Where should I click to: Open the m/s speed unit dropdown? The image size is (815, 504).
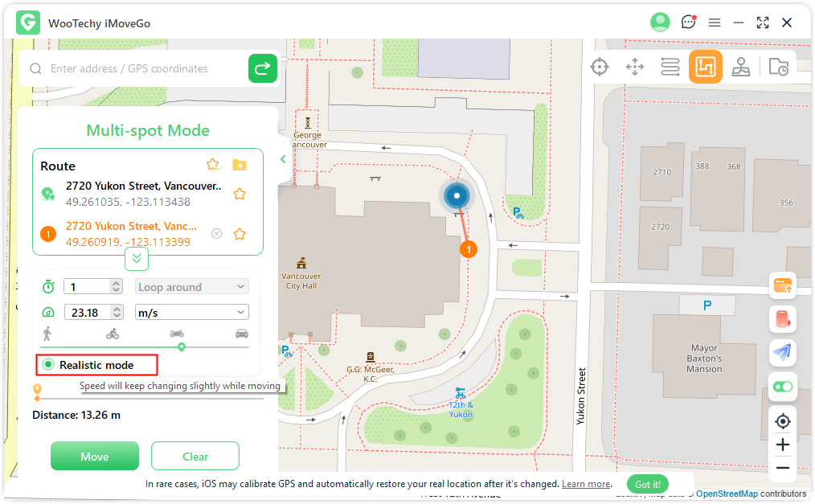pos(191,312)
